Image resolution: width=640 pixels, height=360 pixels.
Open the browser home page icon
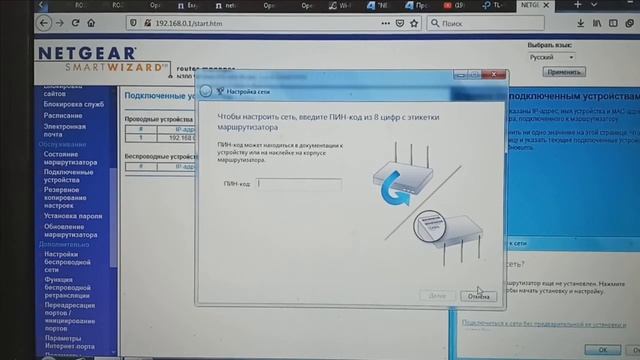pyautogui.click(x=91, y=23)
